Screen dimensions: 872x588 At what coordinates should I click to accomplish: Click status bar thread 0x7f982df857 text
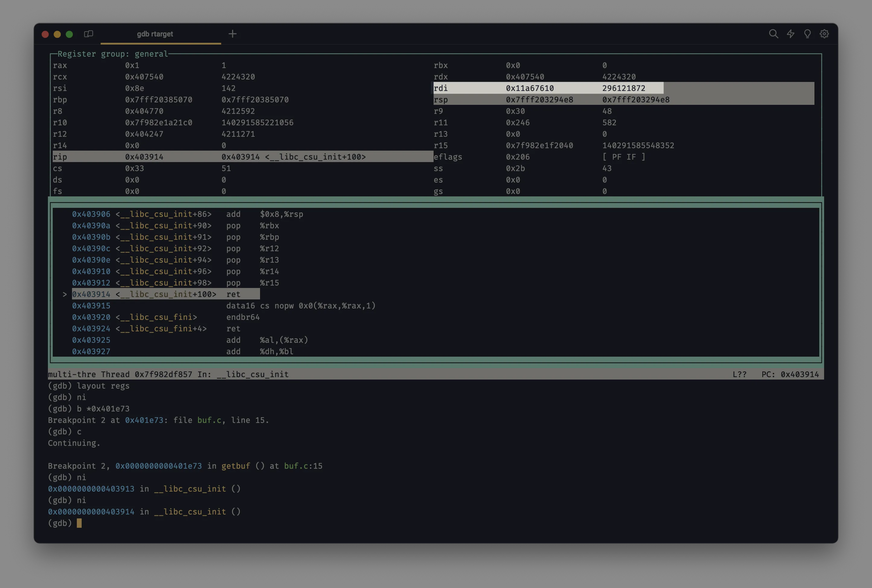[146, 374]
